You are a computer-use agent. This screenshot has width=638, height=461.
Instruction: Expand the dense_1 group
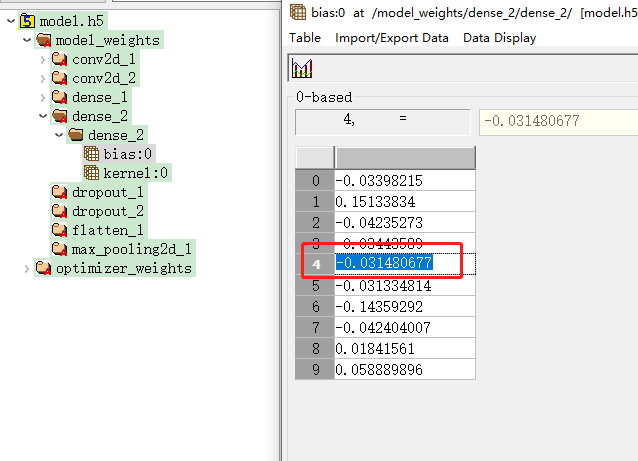[43, 97]
